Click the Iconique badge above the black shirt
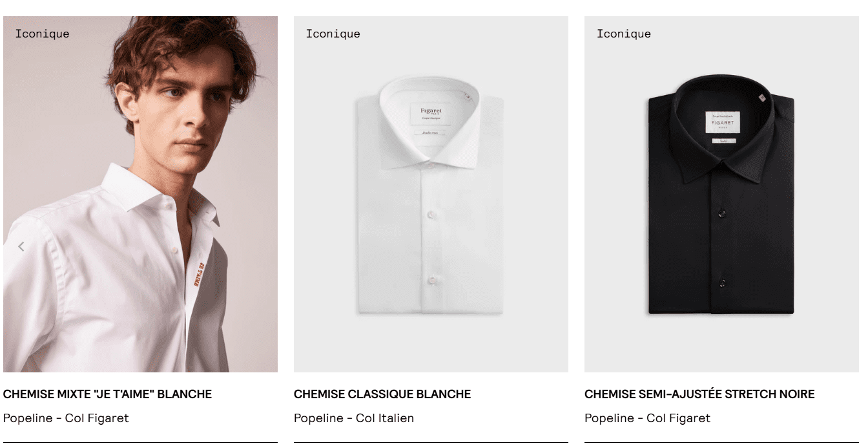The image size is (868, 448). pyautogui.click(x=623, y=34)
